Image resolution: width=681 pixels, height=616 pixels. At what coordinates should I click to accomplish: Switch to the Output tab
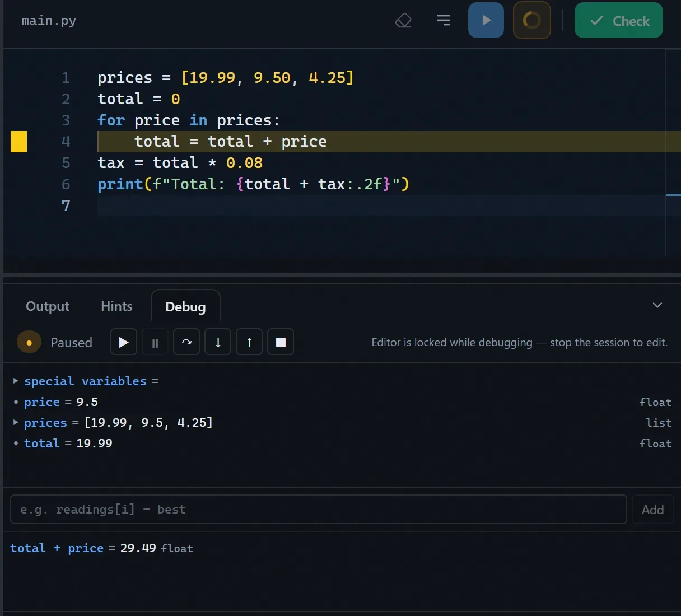tap(48, 306)
